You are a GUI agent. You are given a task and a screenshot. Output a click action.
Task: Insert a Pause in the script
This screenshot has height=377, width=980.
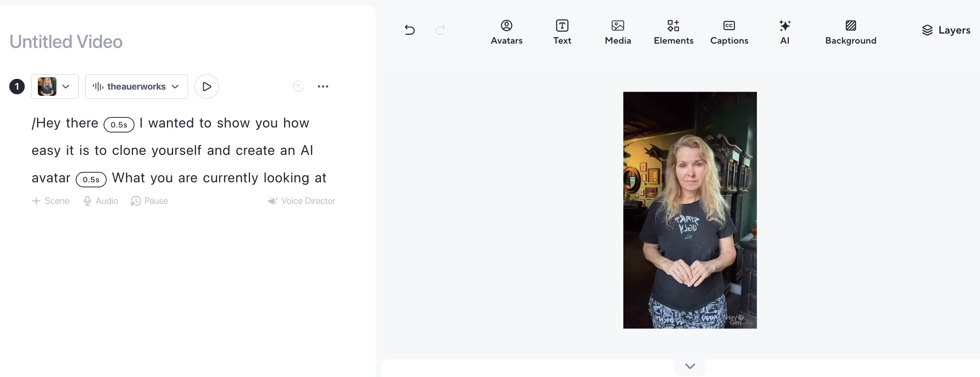click(149, 201)
